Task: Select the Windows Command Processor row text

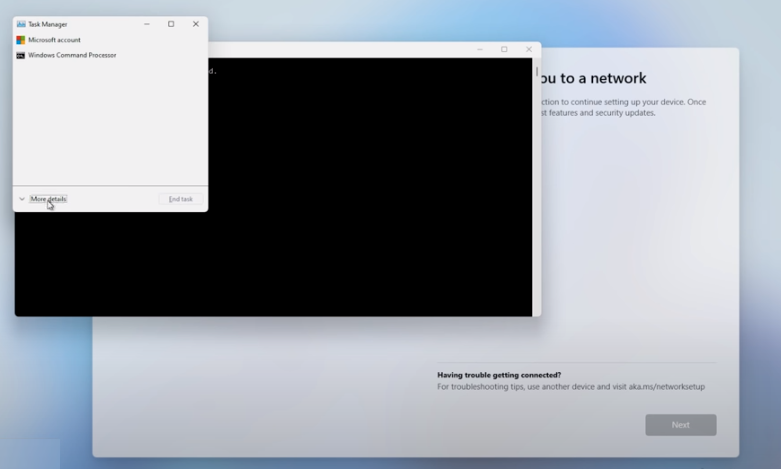Action: 72,55
